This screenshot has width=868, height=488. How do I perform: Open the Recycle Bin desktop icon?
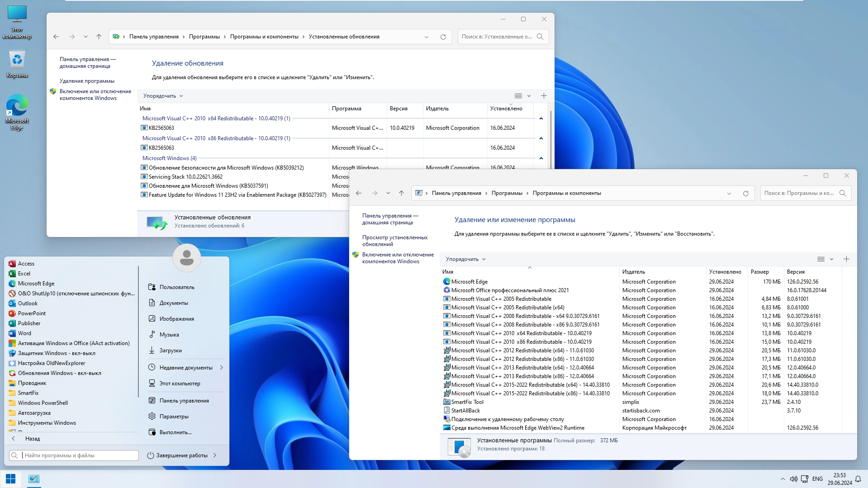pyautogui.click(x=17, y=64)
